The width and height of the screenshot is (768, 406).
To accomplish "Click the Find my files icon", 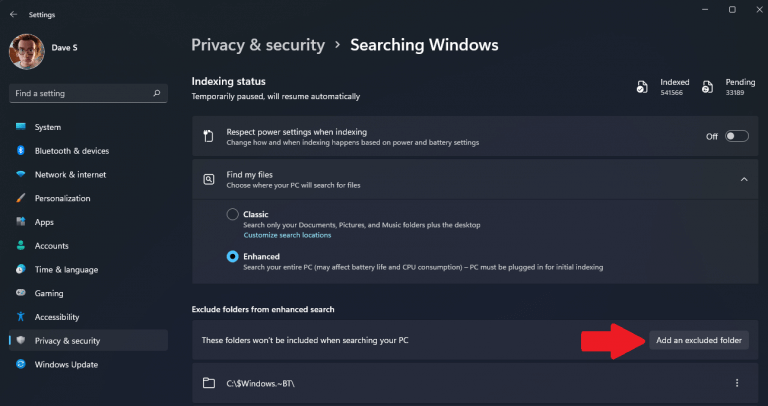I will pyautogui.click(x=209, y=179).
